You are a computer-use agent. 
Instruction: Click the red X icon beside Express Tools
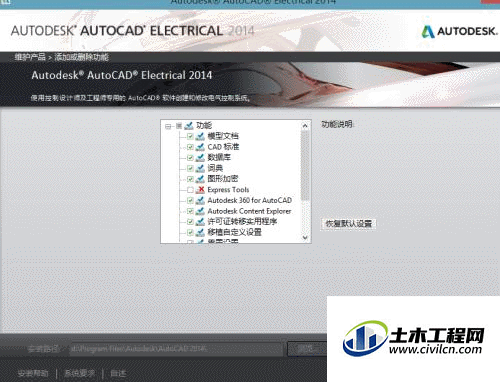(200, 190)
